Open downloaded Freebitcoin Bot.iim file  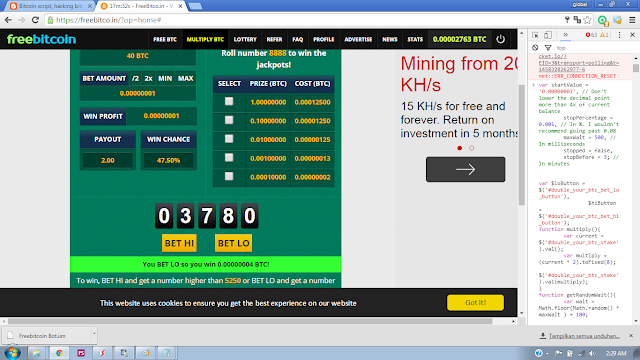[x=46, y=336]
